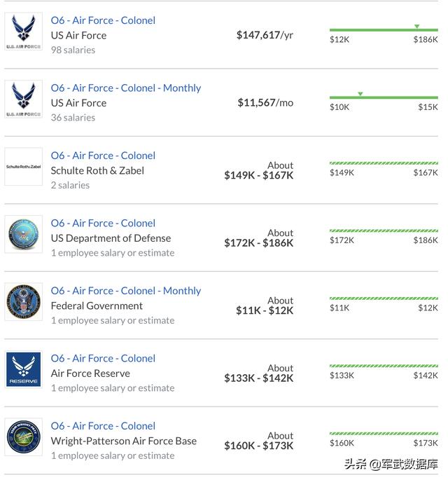Click the Air Force Reserve logo
This screenshot has width=448, height=480.
point(24,369)
